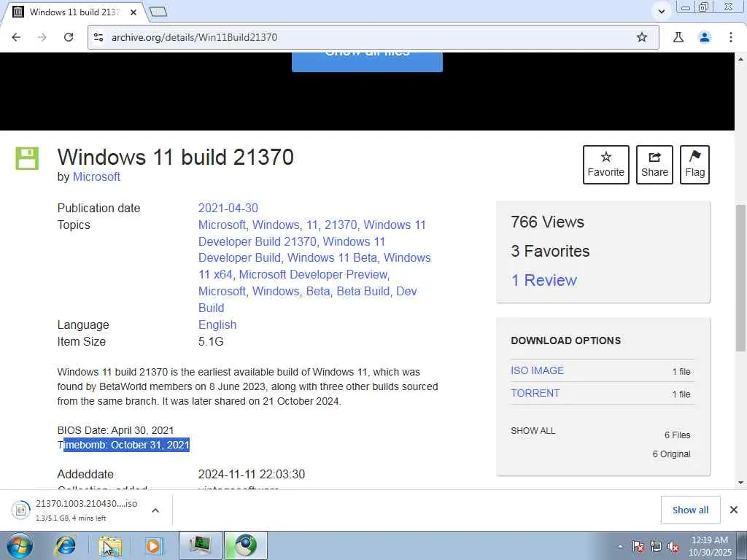Flag this archive item

694,165
